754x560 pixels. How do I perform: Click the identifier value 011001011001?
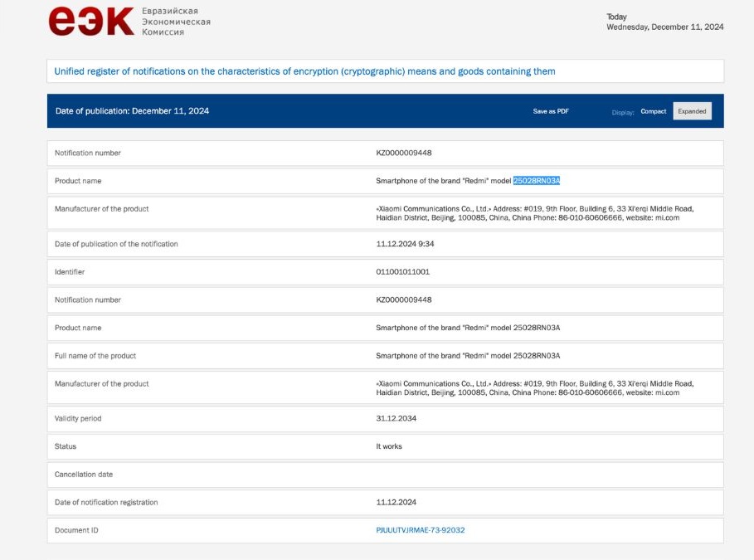(402, 272)
